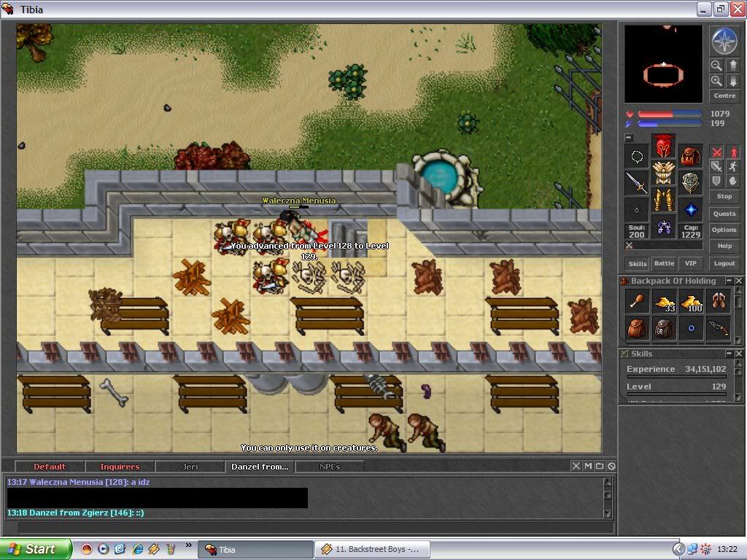The width and height of the screenshot is (747, 560).
Task: Click the empty amulet slot
Action: click(x=637, y=156)
